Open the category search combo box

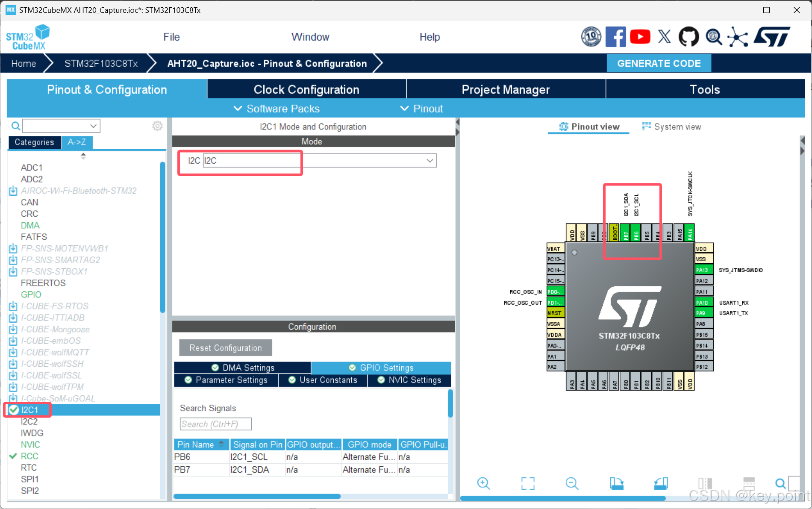coord(61,126)
